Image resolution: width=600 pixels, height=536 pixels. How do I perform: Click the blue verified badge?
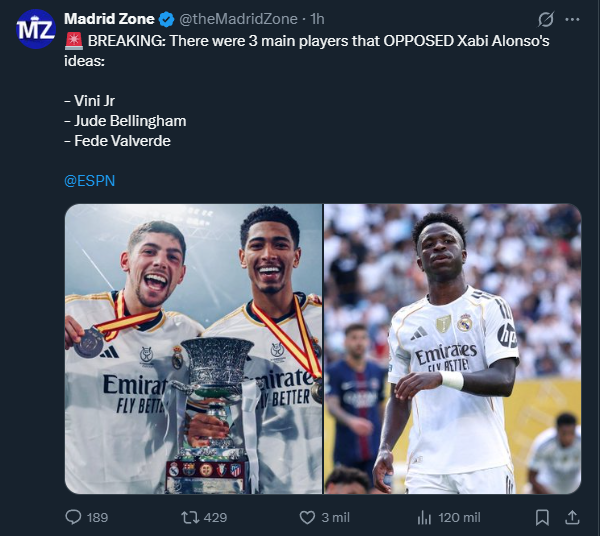pos(166,19)
